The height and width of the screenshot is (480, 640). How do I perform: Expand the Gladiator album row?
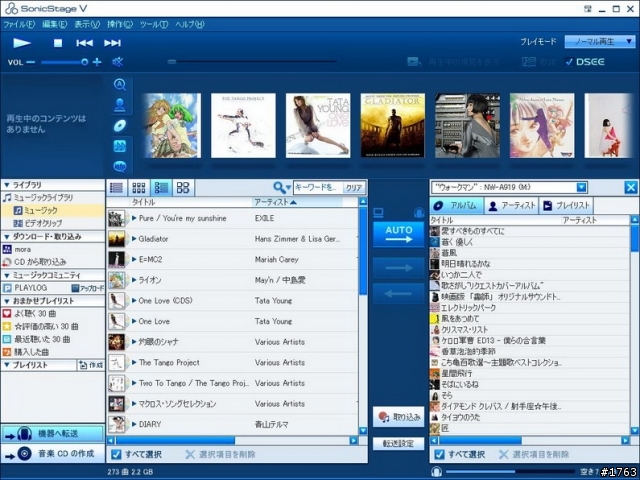pyautogui.click(x=134, y=239)
